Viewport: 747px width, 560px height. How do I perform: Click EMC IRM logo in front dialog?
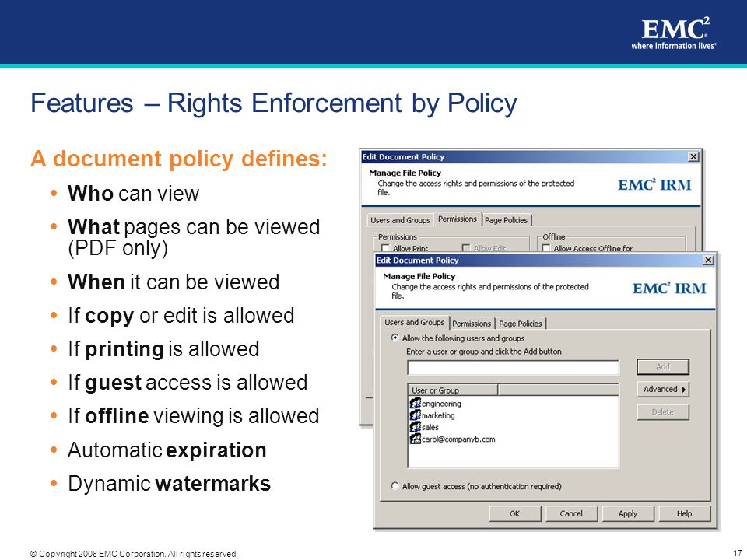click(669, 288)
